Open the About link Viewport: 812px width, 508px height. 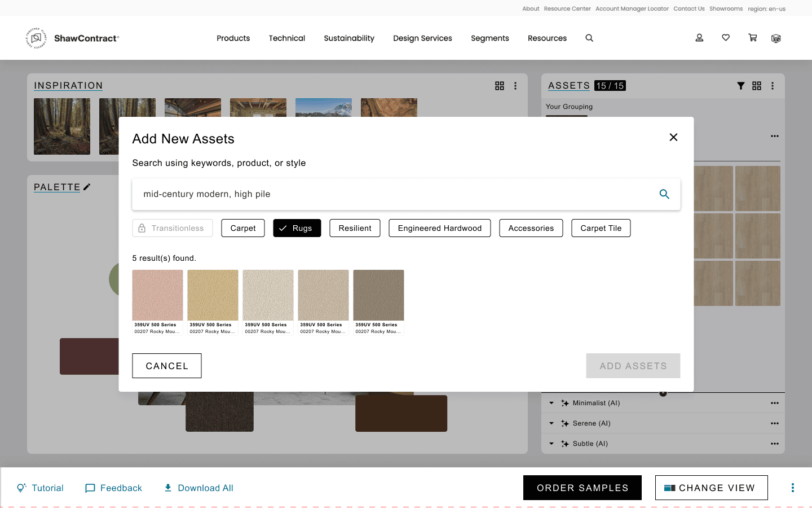tap(531, 8)
